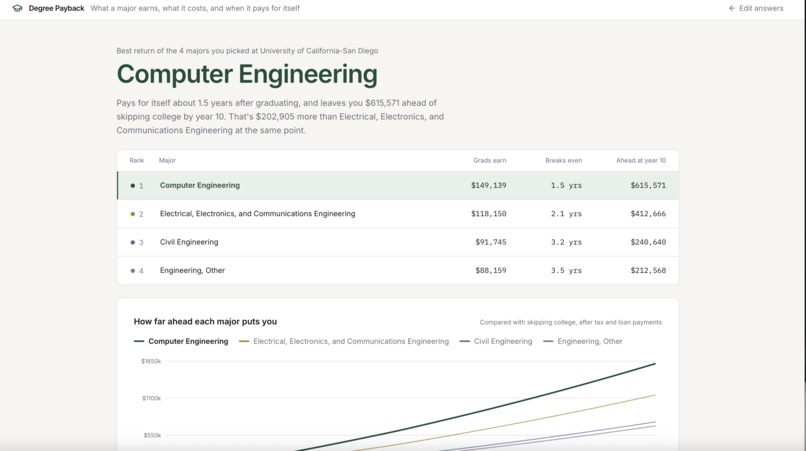Click the $149,139 earnings value
Screen dimensions: 806x451
click(x=488, y=185)
